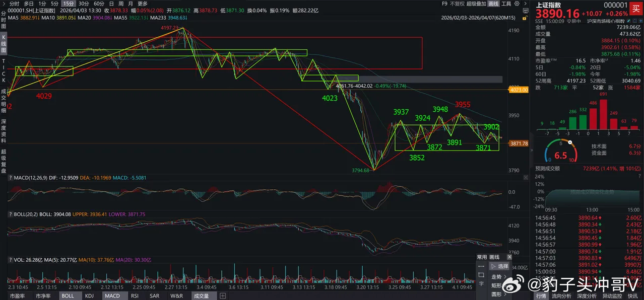
Task: Switch to weekly 周 chart
Action: [121, 4]
